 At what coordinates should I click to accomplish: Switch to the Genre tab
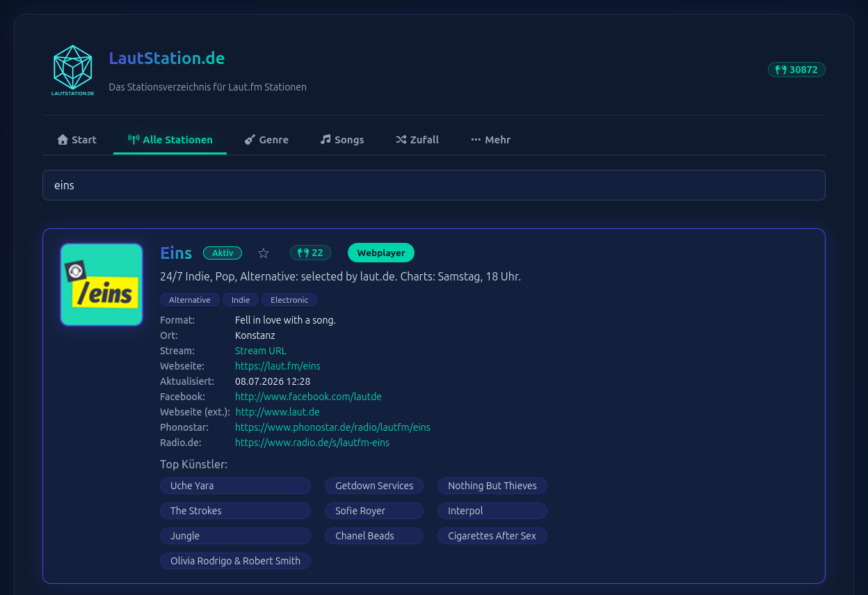[266, 140]
